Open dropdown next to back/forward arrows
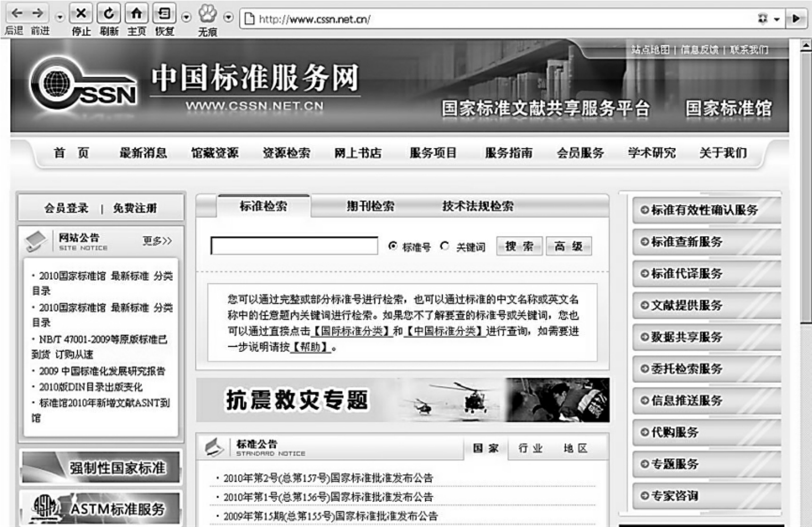Viewport: 812px width, 527px height. 60,18
